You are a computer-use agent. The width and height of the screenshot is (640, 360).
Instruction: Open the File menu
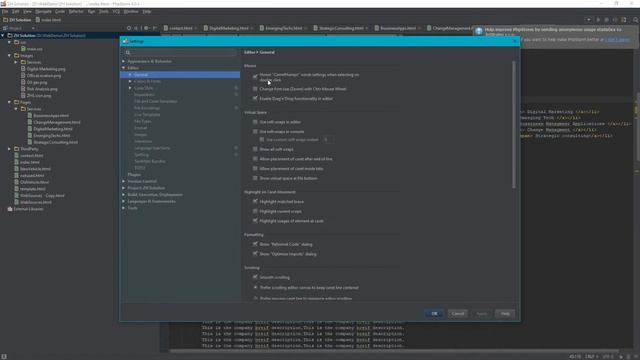[5, 11]
